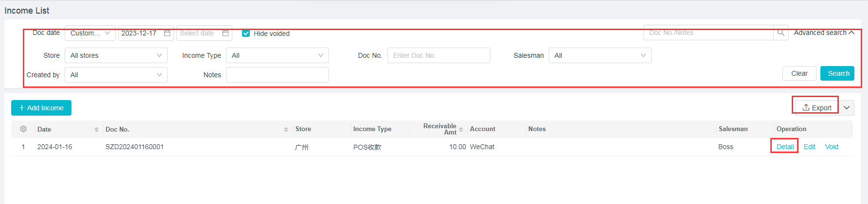The width and height of the screenshot is (868, 204).
Task: Click Add Income button
Action: pos(41,108)
